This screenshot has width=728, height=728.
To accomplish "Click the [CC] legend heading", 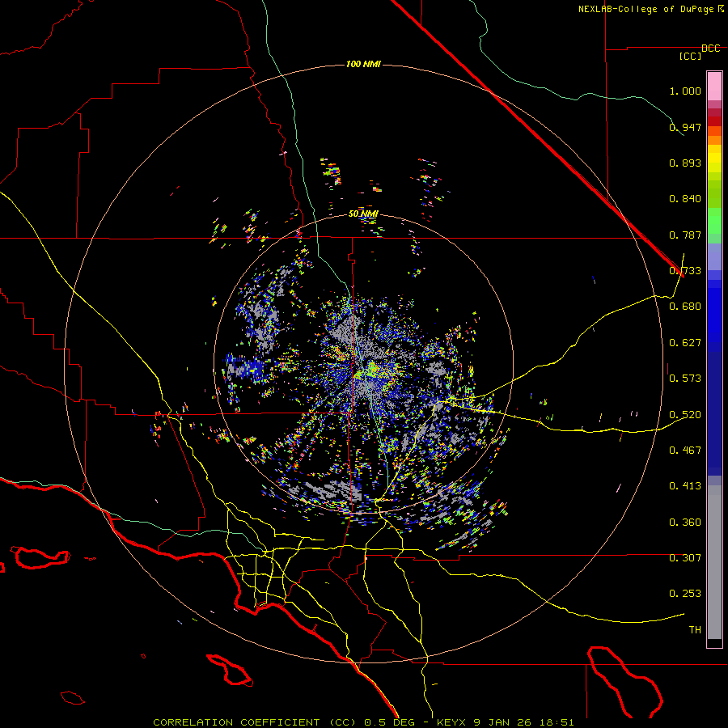I will (x=691, y=56).
